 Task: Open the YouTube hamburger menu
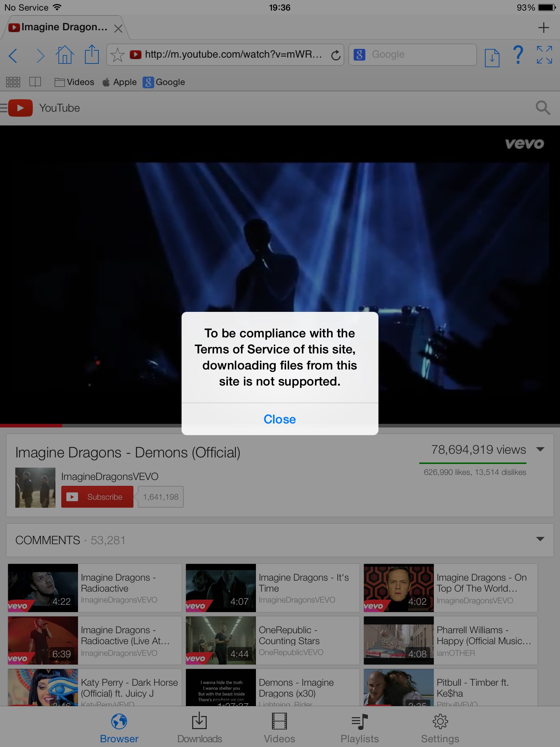(x=3, y=108)
